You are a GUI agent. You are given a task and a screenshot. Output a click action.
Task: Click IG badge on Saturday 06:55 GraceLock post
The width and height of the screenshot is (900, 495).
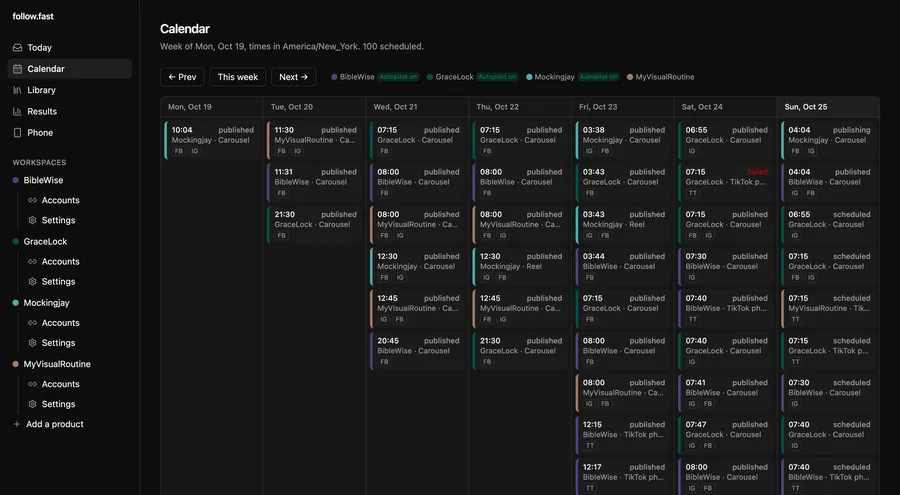(692, 151)
